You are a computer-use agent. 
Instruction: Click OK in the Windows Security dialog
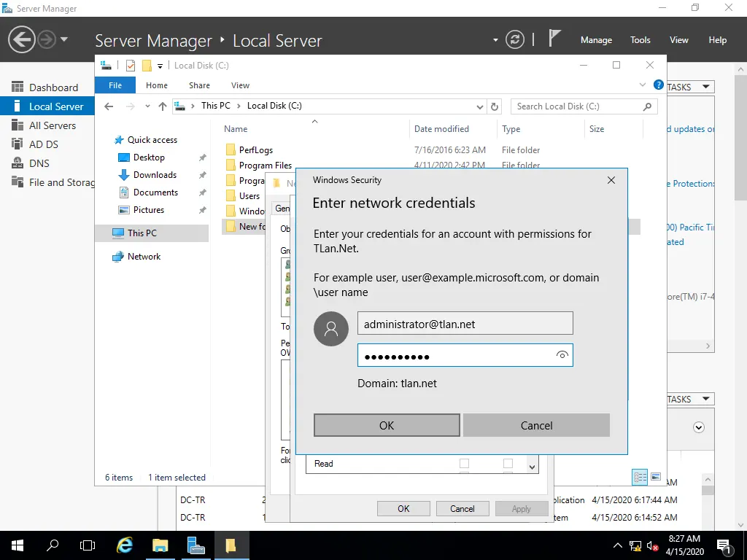pyautogui.click(x=387, y=425)
